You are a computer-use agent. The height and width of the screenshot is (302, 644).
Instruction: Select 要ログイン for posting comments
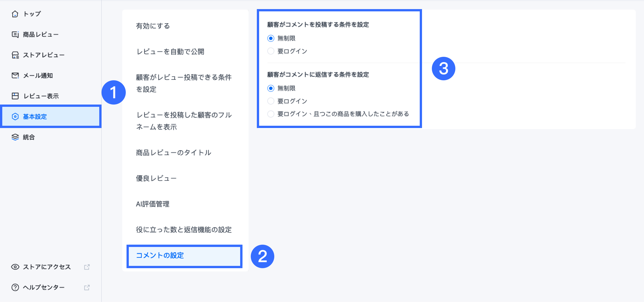tap(271, 51)
